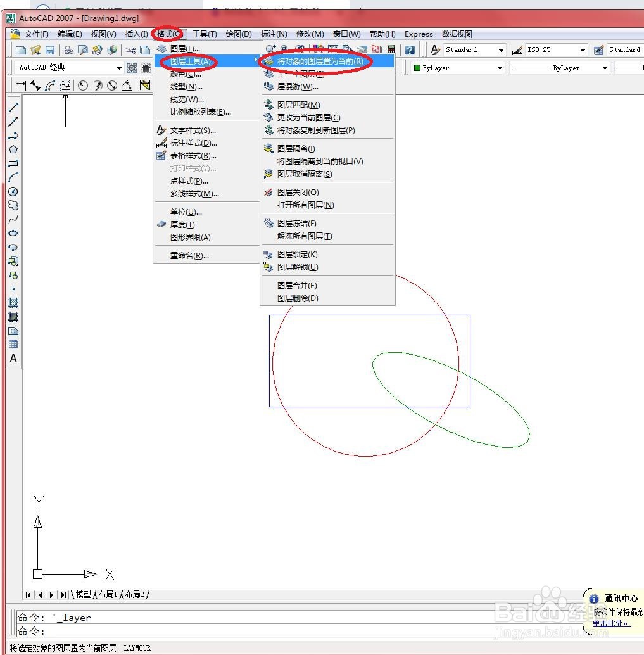
Task: Open the table style Standard dropdown
Action: click(625, 49)
